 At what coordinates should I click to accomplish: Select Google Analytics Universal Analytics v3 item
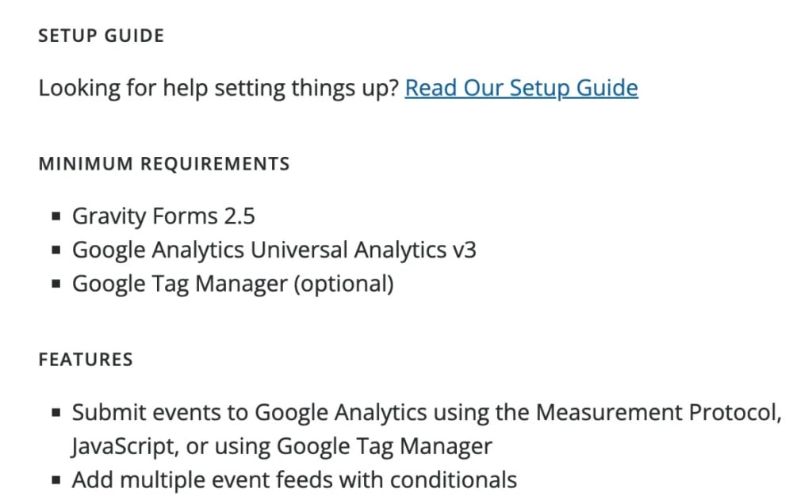(x=274, y=250)
